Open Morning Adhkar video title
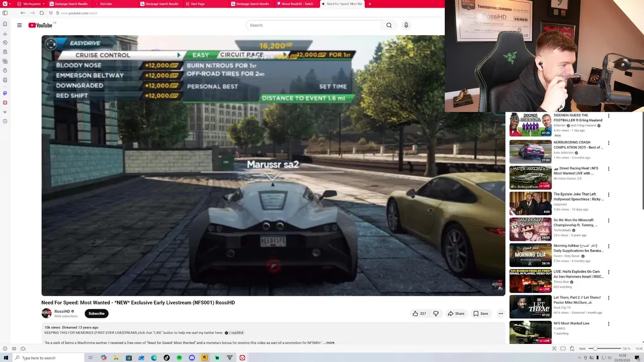 pos(578,248)
